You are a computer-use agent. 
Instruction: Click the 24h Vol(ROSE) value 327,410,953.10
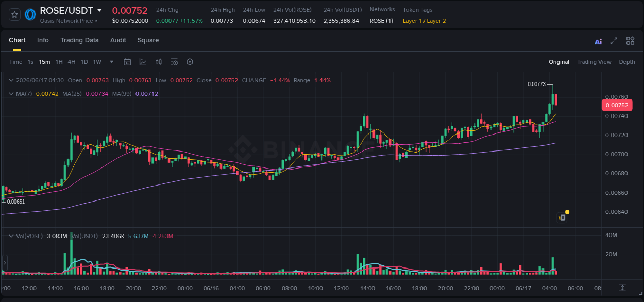pyautogui.click(x=294, y=21)
